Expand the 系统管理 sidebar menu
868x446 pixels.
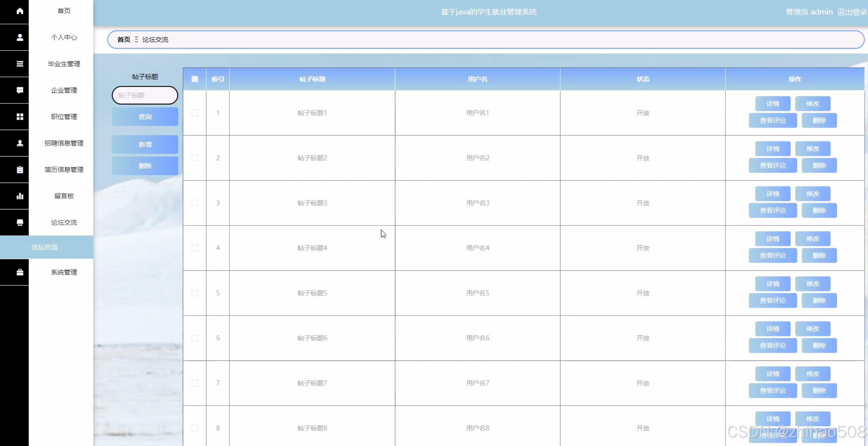[x=64, y=272]
